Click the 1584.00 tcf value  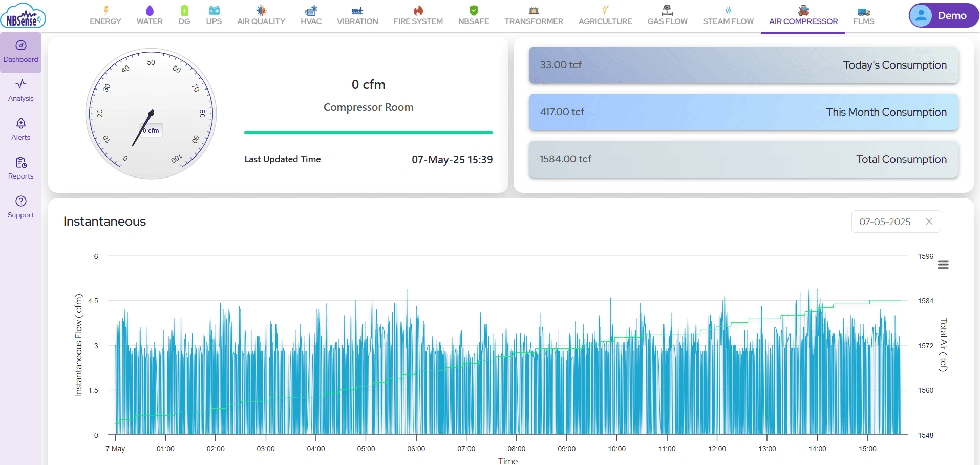565,159
